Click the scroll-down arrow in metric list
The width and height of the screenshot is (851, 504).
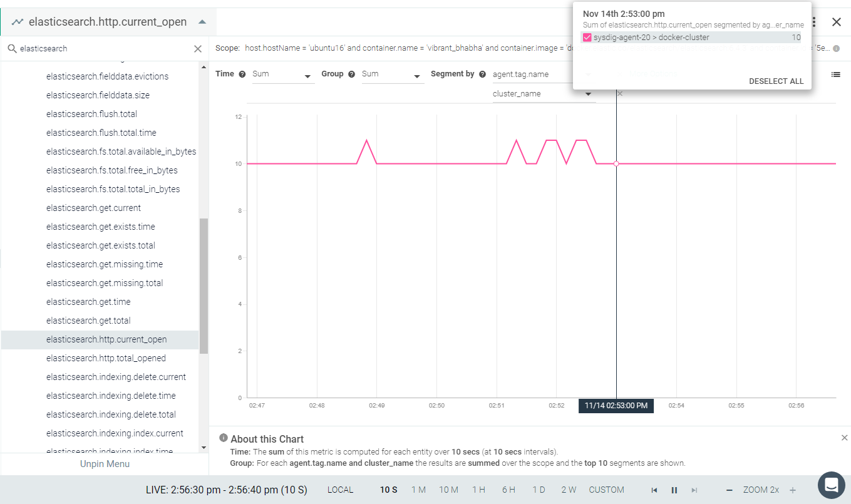(203, 448)
